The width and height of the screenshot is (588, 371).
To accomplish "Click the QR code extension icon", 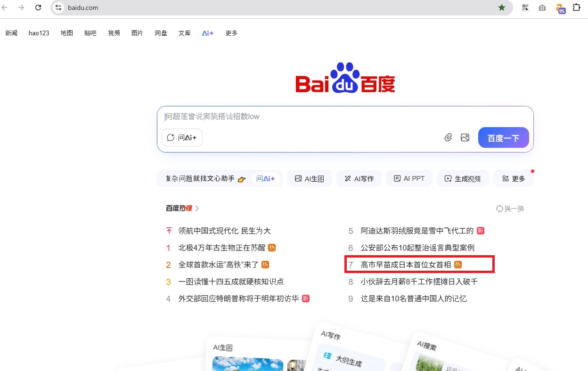I will click(x=525, y=8).
